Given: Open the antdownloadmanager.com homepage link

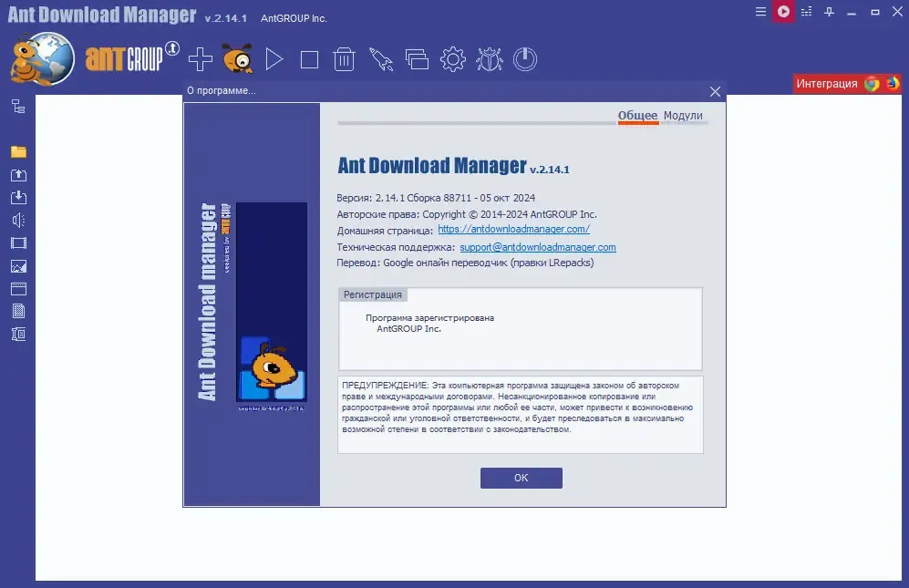Looking at the screenshot, I should click(513, 229).
